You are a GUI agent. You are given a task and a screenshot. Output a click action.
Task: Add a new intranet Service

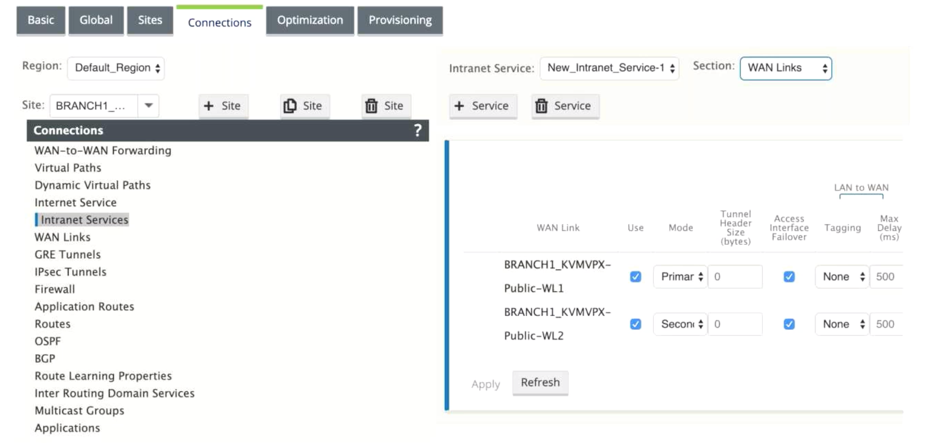[483, 106]
